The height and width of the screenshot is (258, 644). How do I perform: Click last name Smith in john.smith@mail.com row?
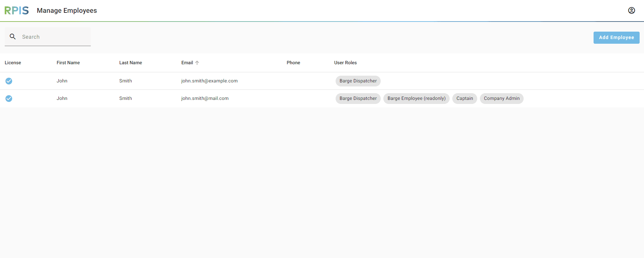point(125,99)
